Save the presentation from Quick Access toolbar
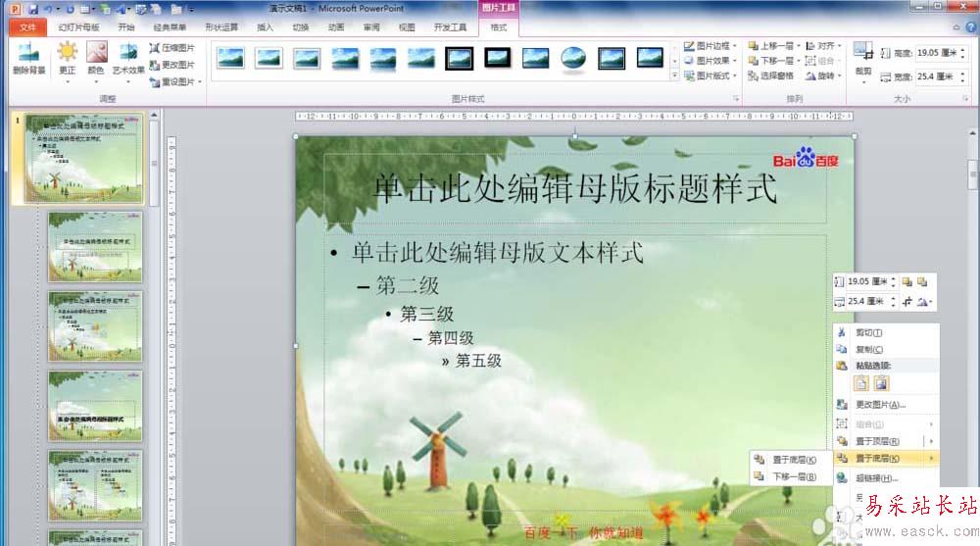 coord(33,10)
